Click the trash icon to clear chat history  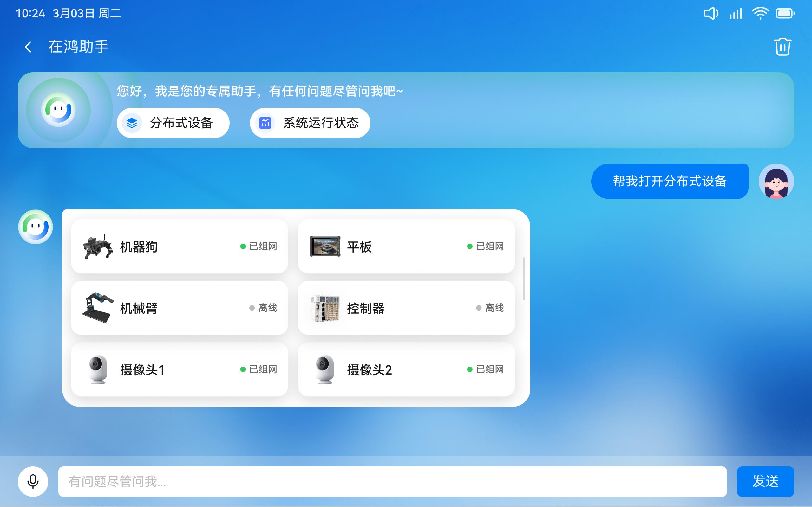coord(783,47)
